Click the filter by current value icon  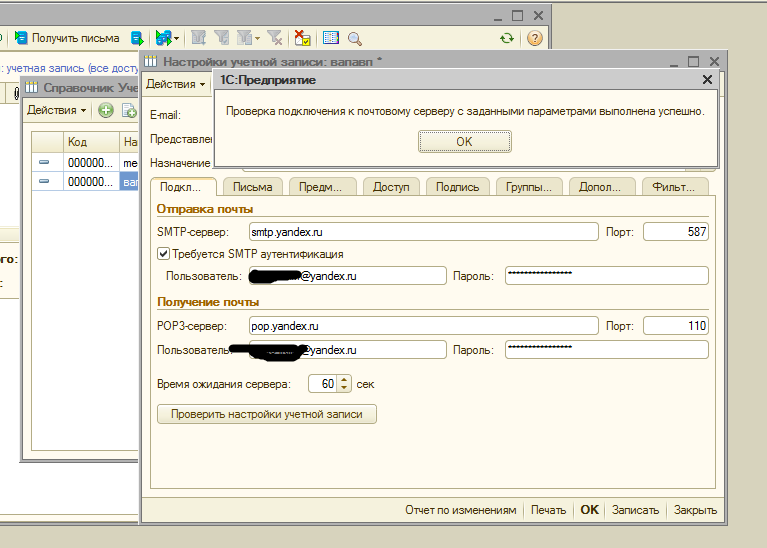click(x=222, y=38)
